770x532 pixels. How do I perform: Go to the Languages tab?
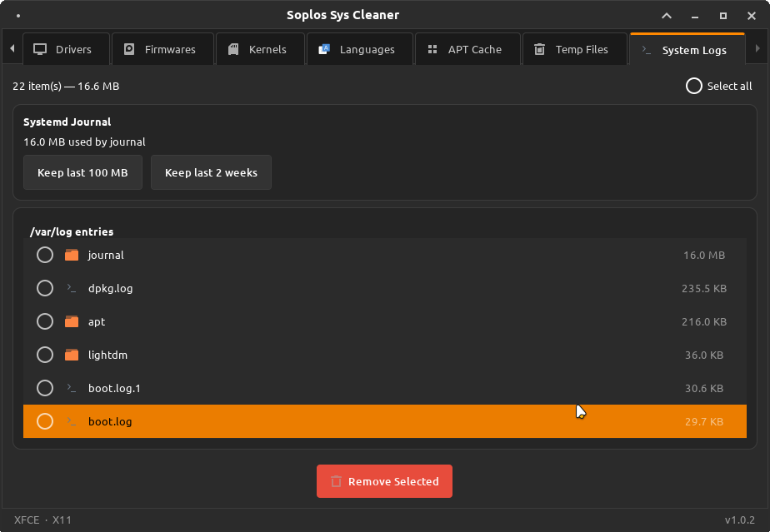(359, 49)
